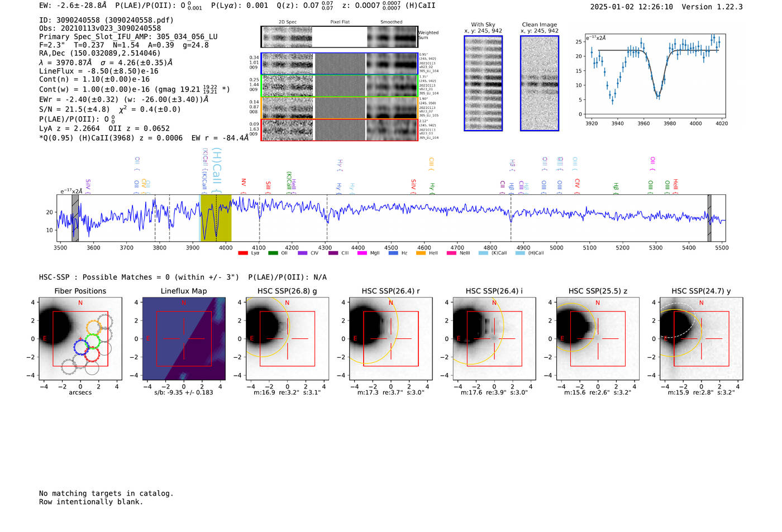Click the yellow highlighted band in spectrum

216,218
